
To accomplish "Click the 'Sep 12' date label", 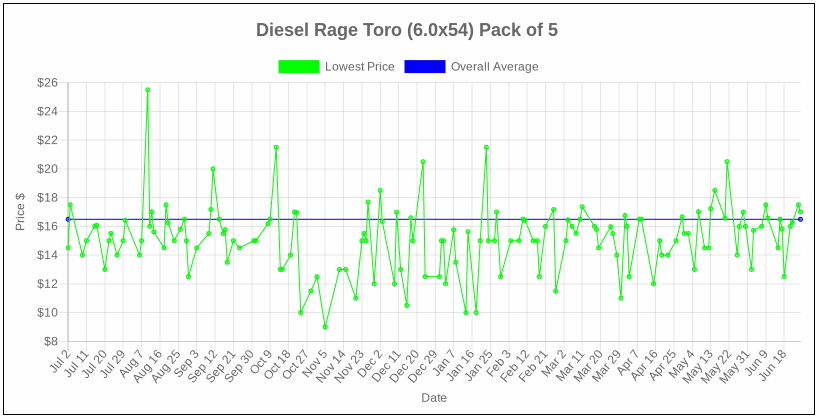I will point(204,363).
